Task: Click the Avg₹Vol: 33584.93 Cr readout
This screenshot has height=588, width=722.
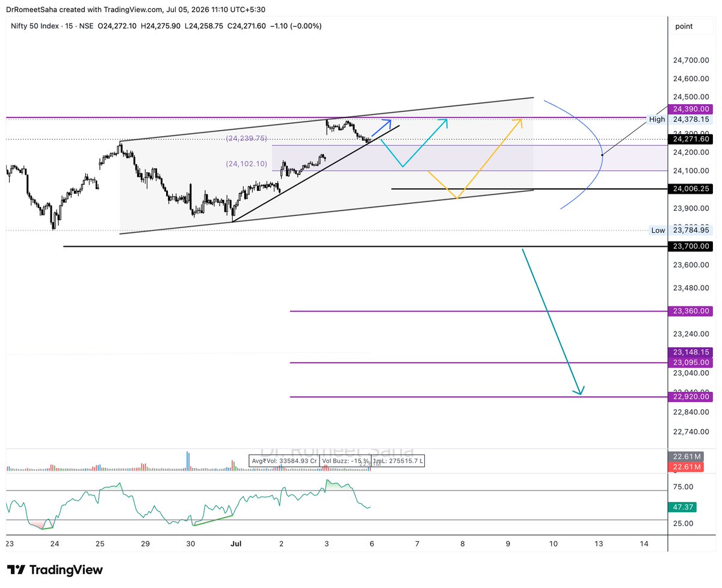Action: 284,461
